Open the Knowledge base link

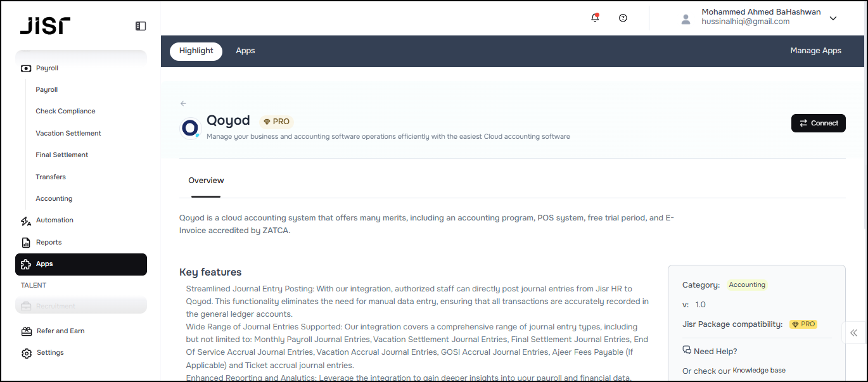pyautogui.click(x=759, y=371)
